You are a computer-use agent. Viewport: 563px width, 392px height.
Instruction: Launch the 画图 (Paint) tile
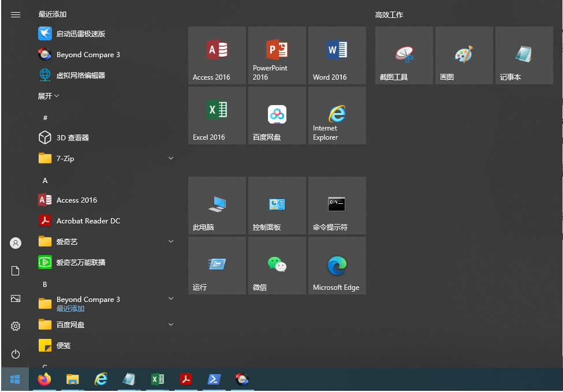pos(464,55)
